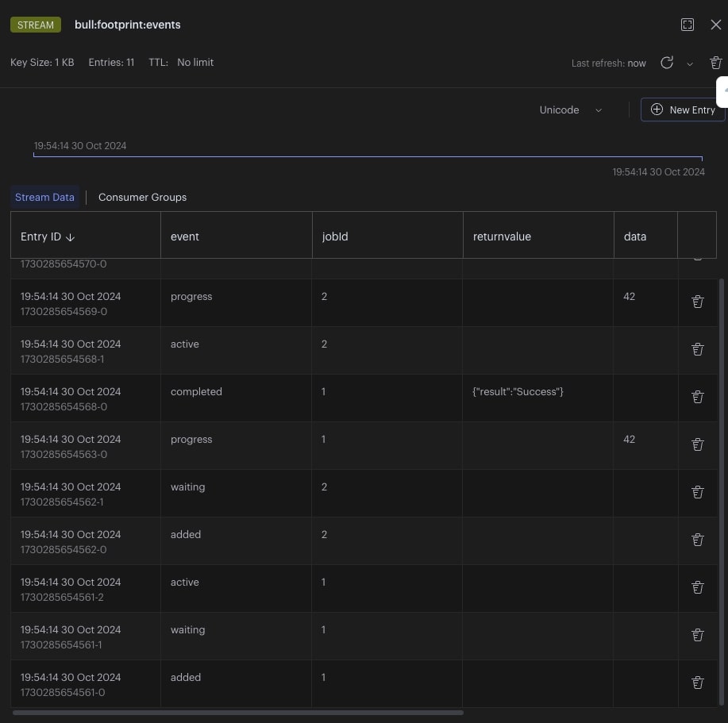Click the horizontal scrollbar at table bottom
This screenshot has width=728, height=723.
pyautogui.click(x=238, y=713)
